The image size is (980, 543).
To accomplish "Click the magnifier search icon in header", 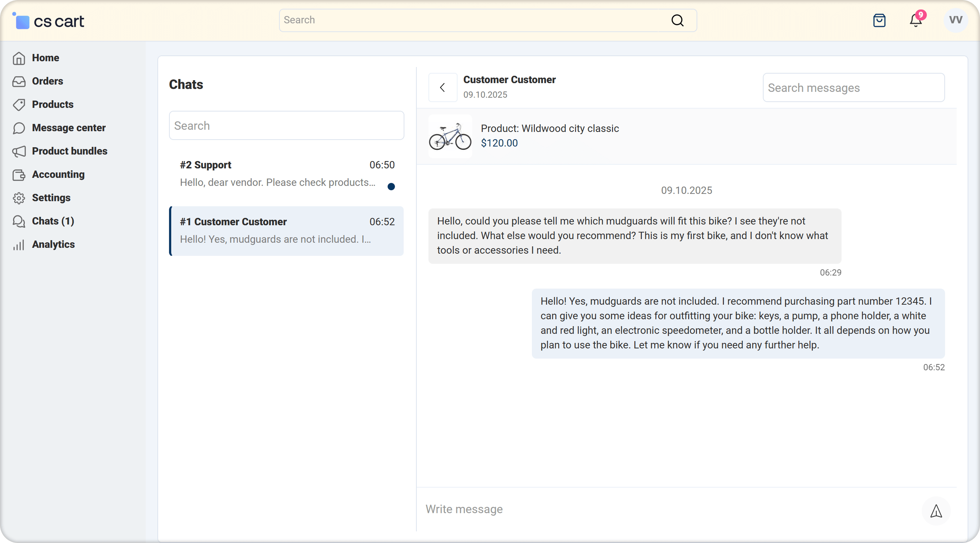I will (x=677, y=20).
